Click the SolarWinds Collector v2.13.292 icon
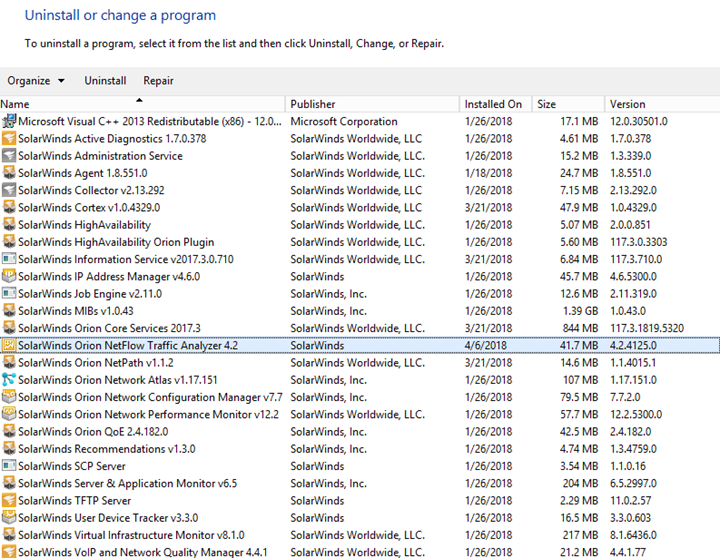Viewport: 720px width, 558px height. [x=9, y=190]
